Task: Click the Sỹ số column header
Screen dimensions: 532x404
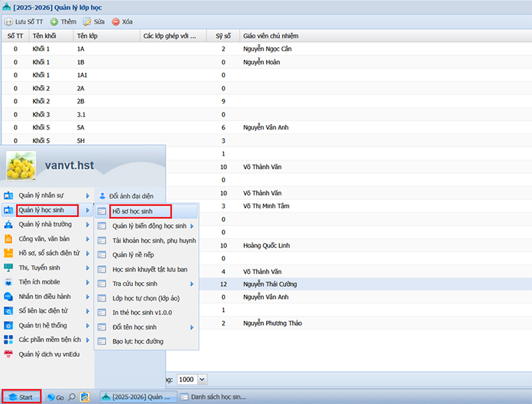Action: tap(223, 36)
